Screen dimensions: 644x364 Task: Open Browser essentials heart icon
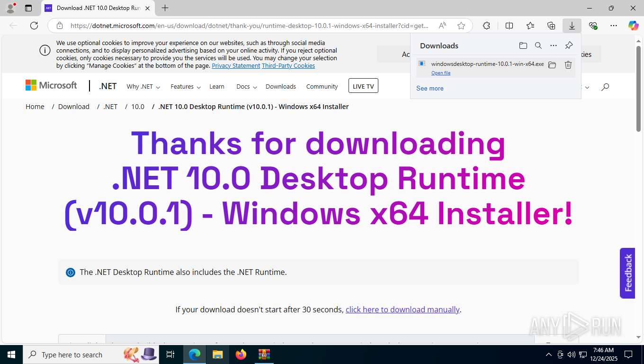point(593,26)
